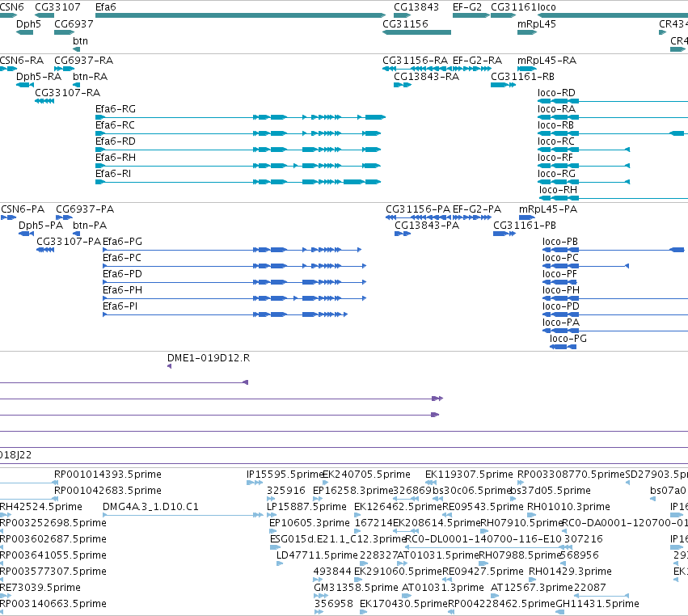The height and width of the screenshot is (616, 688).
Task: Open transcript CG6937-RA
Action: tap(83, 61)
